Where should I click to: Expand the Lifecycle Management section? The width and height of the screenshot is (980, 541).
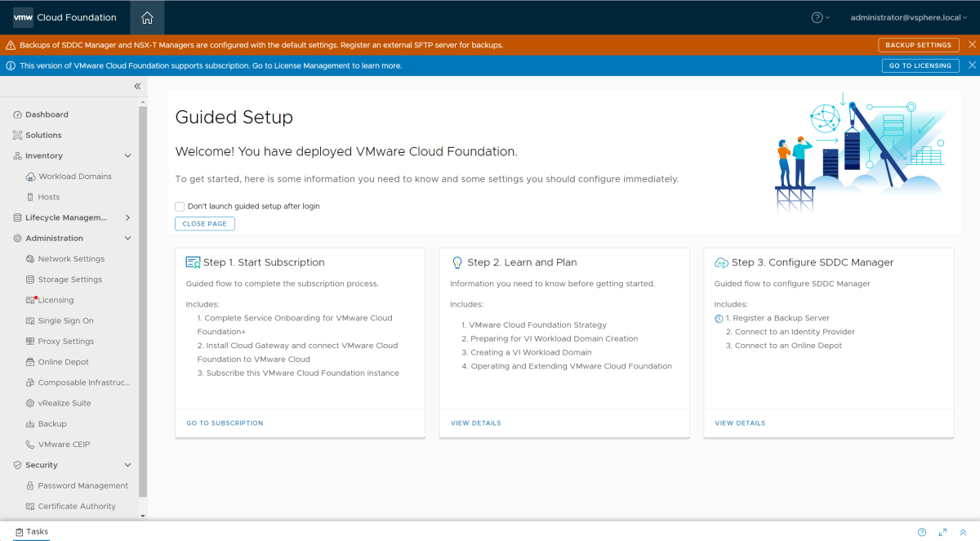coord(127,218)
